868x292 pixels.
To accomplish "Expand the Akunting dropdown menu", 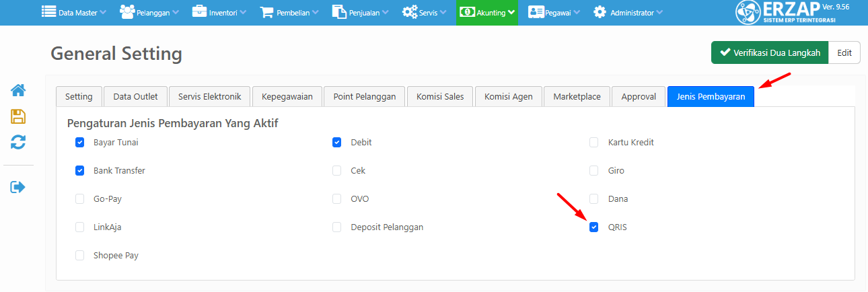I will [x=487, y=12].
